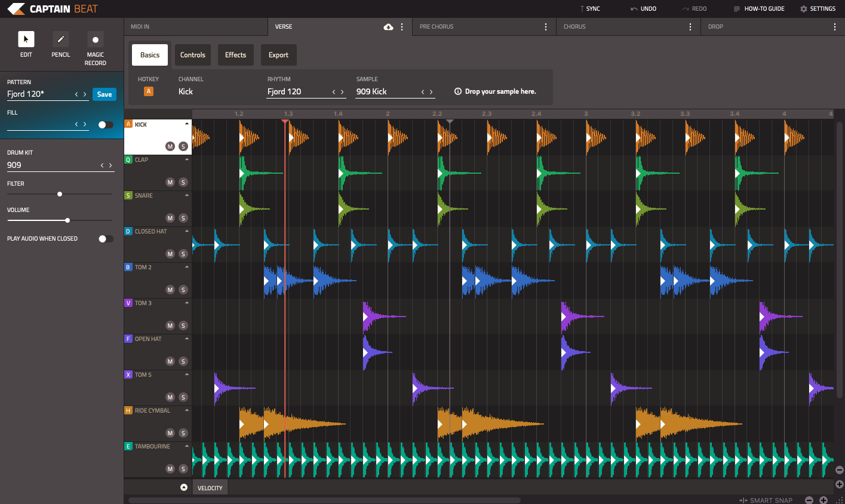The width and height of the screenshot is (845, 504).
Task: Click the Snare channel S hotkey badge
Action: tap(128, 195)
